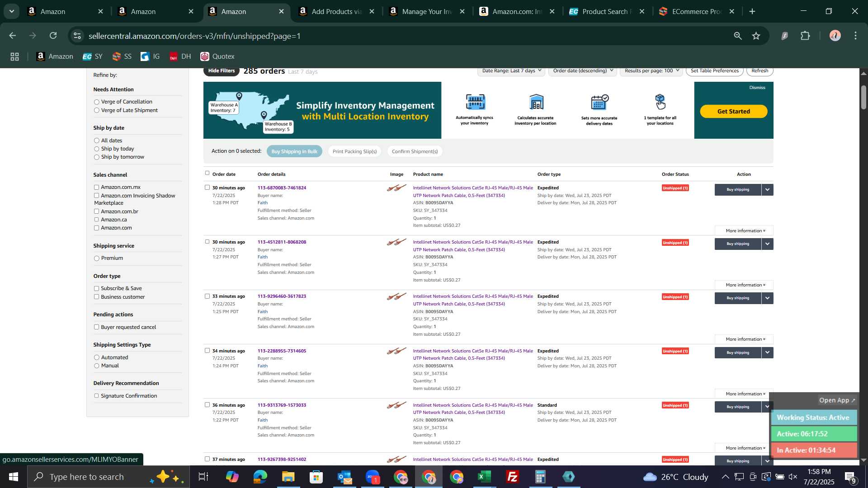Select the Premium shipping service option
The height and width of the screenshot is (488, 868).
96,258
